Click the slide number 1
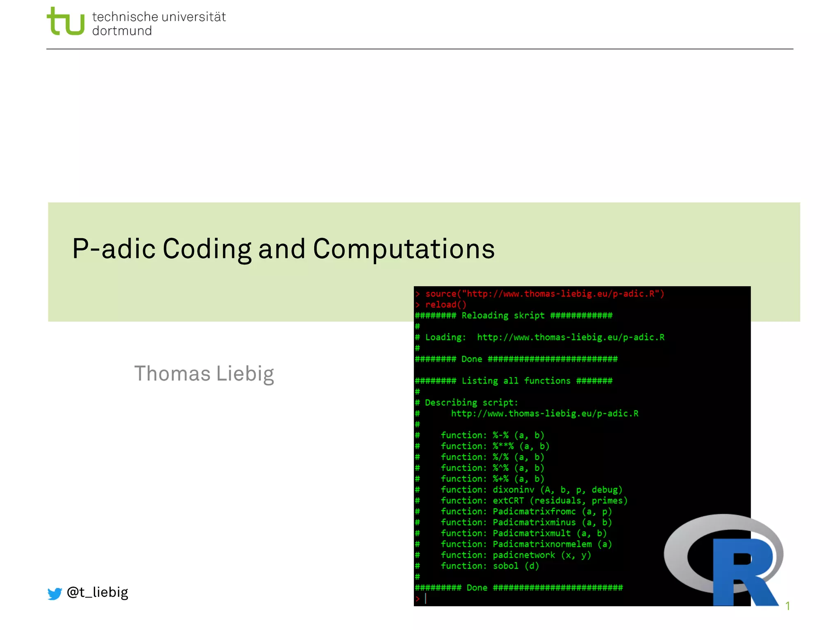 tap(787, 605)
